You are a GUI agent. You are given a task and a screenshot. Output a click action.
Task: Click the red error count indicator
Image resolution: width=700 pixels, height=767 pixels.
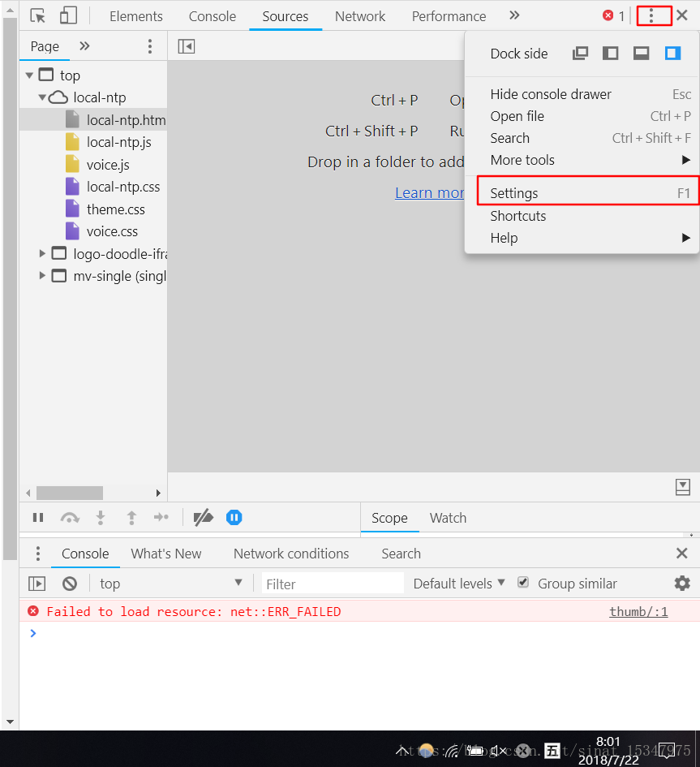pyautogui.click(x=613, y=15)
